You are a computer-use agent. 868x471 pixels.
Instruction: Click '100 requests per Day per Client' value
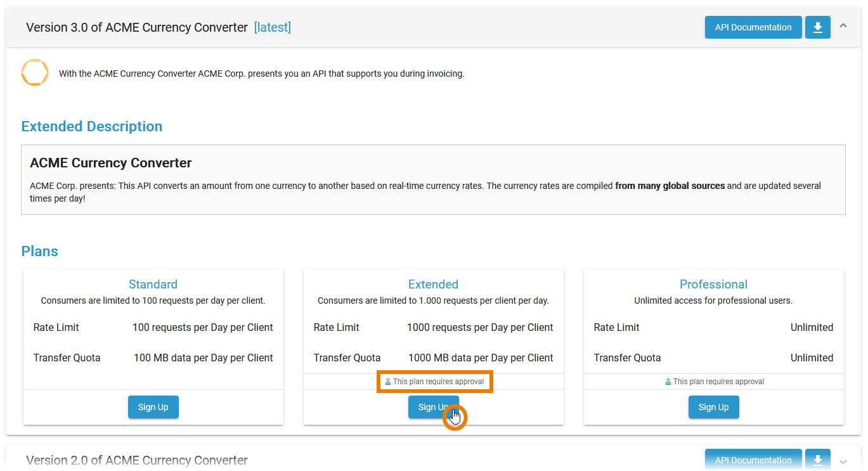click(203, 327)
